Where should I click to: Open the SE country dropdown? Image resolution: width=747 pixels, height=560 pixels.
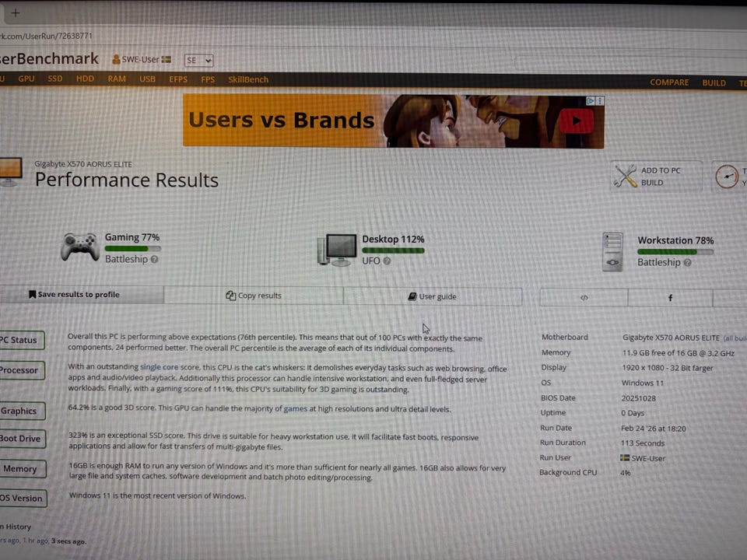[198, 61]
